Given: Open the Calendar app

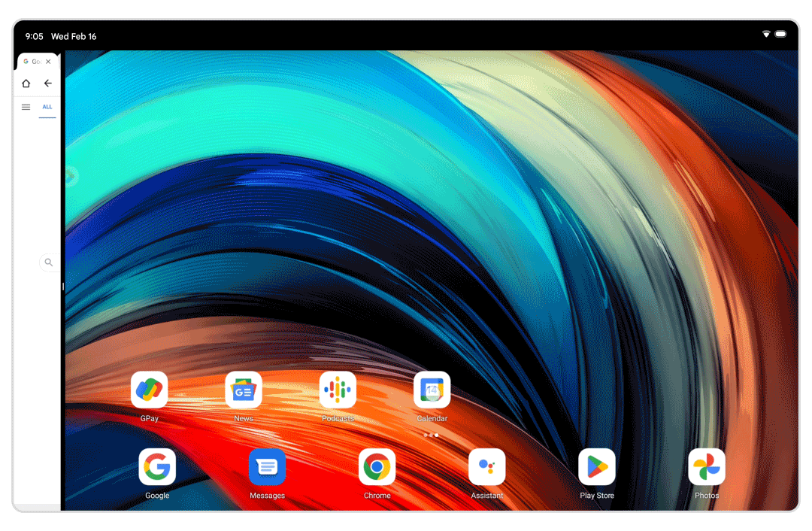Looking at the screenshot, I should (432, 390).
